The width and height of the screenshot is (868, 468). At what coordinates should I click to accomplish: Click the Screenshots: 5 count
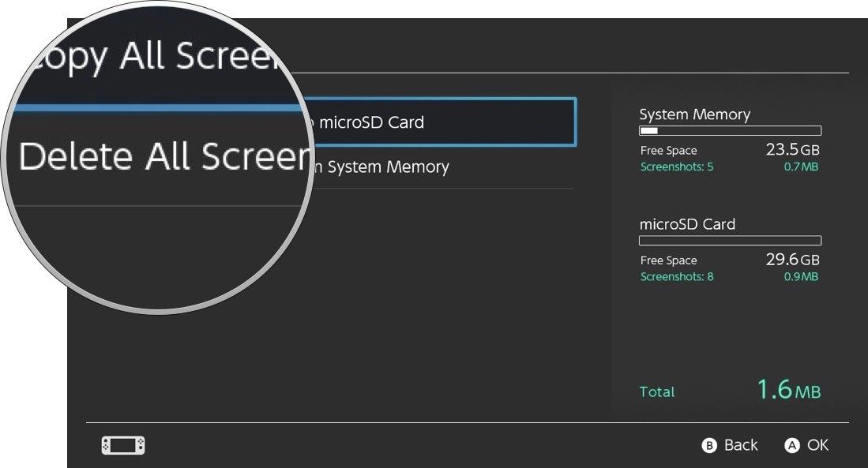click(676, 167)
